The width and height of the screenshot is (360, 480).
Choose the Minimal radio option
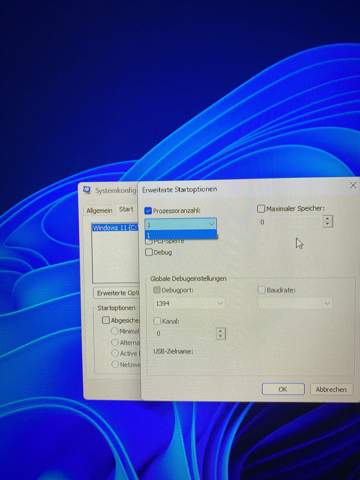point(115,331)
